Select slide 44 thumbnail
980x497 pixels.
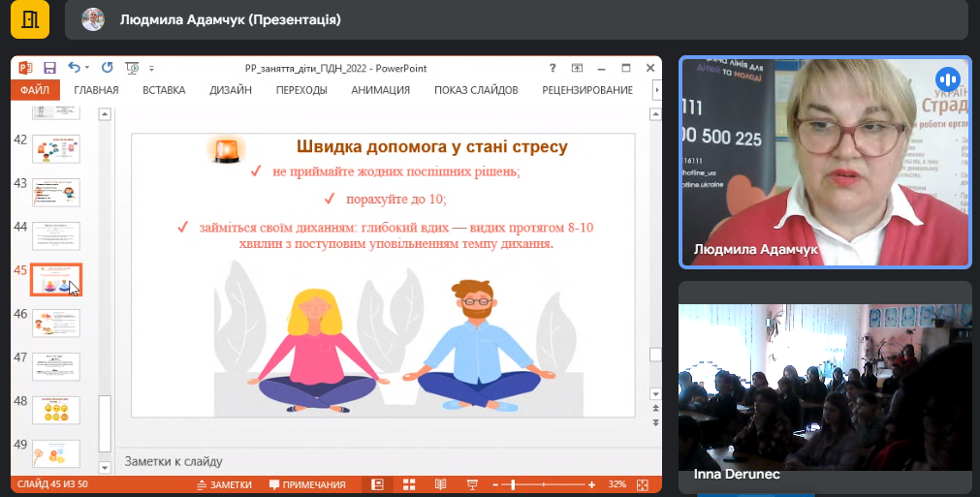[56, 236]
